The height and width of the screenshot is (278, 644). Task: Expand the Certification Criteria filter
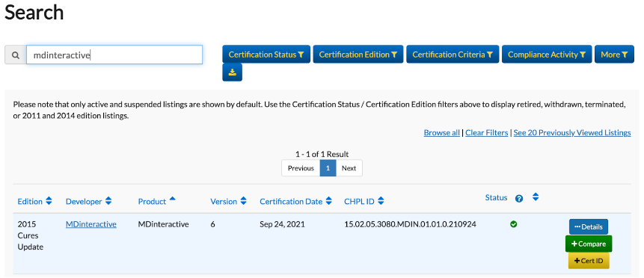[453, 55]
